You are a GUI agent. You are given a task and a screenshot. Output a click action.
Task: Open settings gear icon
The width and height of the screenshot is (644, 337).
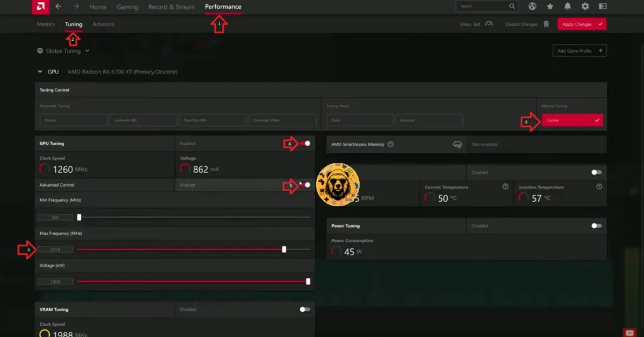pos(586,6)
